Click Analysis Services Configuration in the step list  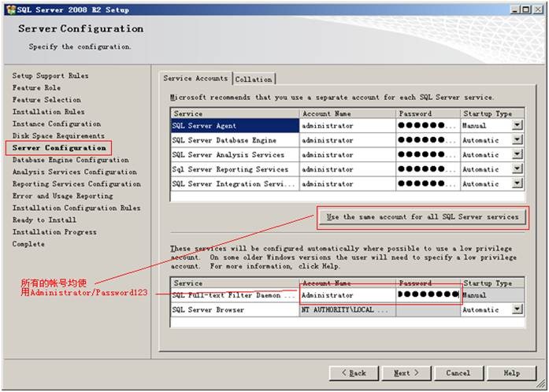[x=75, y=172]
